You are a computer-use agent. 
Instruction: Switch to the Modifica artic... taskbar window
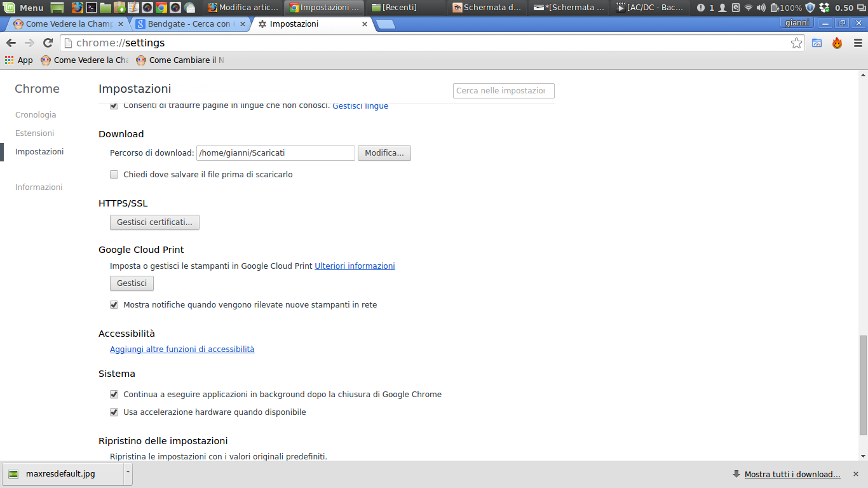pos(243,8)
